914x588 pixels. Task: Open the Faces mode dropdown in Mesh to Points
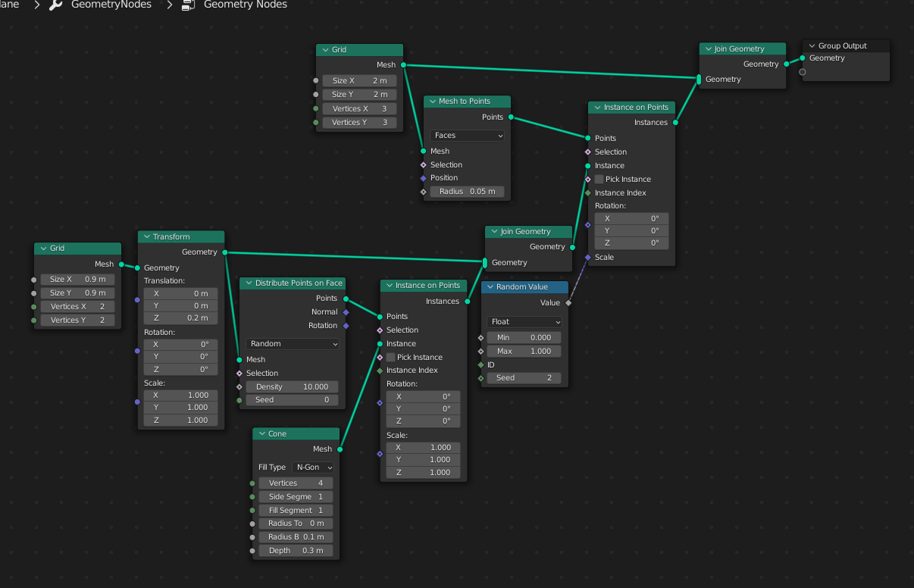pos(467,136)
